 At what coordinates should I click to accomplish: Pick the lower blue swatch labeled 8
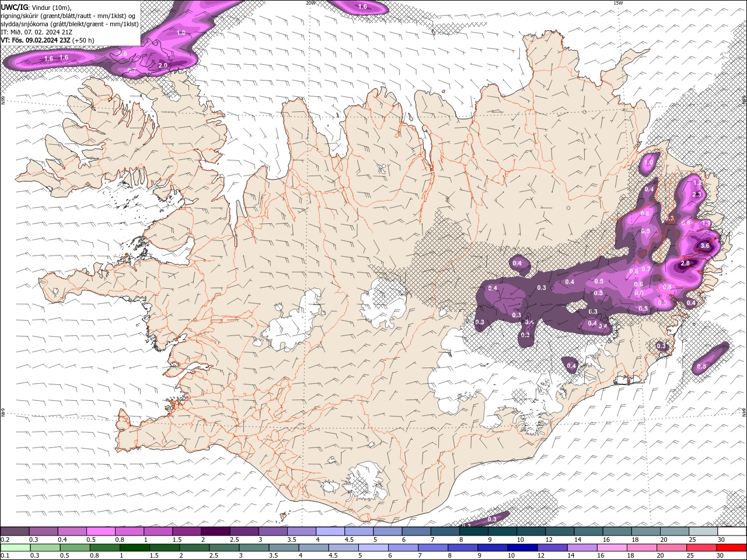[x=463, y=548]
